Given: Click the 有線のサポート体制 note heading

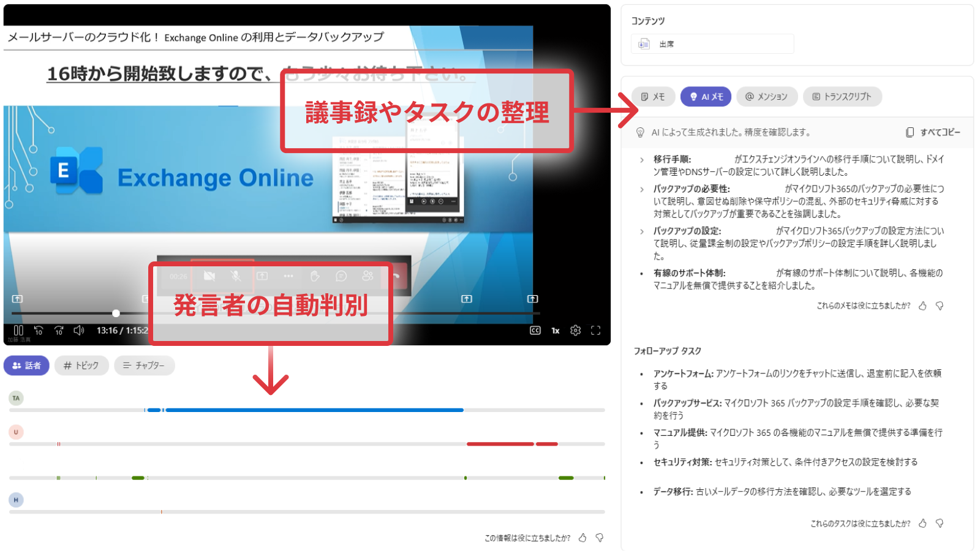Looking at the screenshot, I should pyautogui.click(x=689, y=273).
